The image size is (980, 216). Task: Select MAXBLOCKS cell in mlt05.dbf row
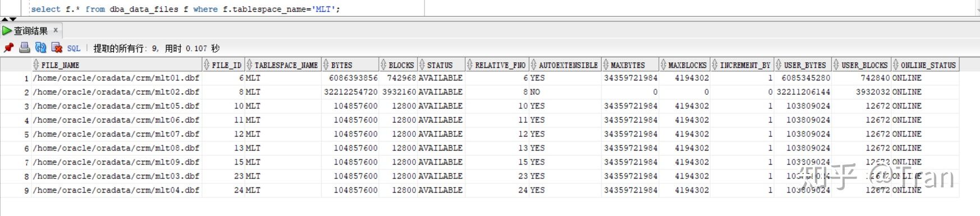685,106
